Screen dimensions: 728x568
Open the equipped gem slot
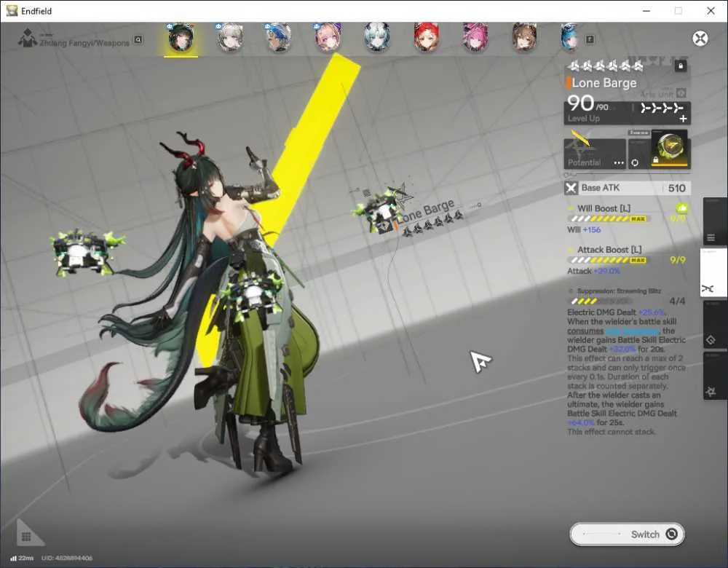click(670, 149)
